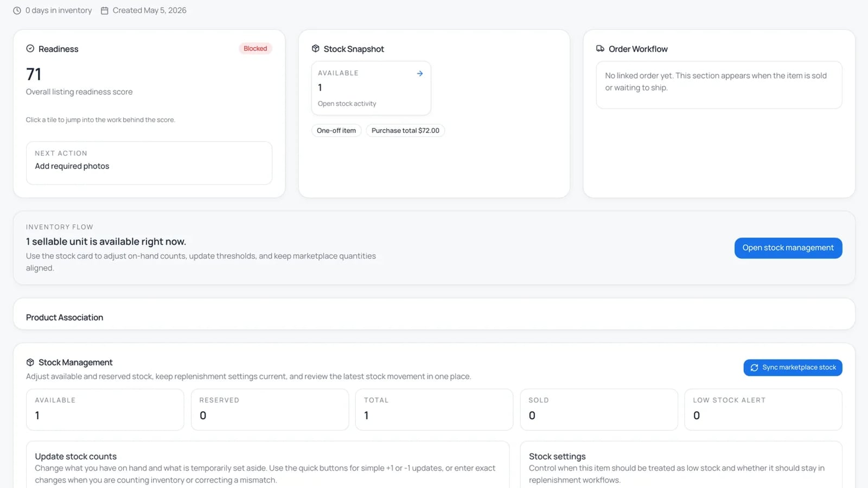
Task: Click the Blocked status badge
Action: [255, 49]
